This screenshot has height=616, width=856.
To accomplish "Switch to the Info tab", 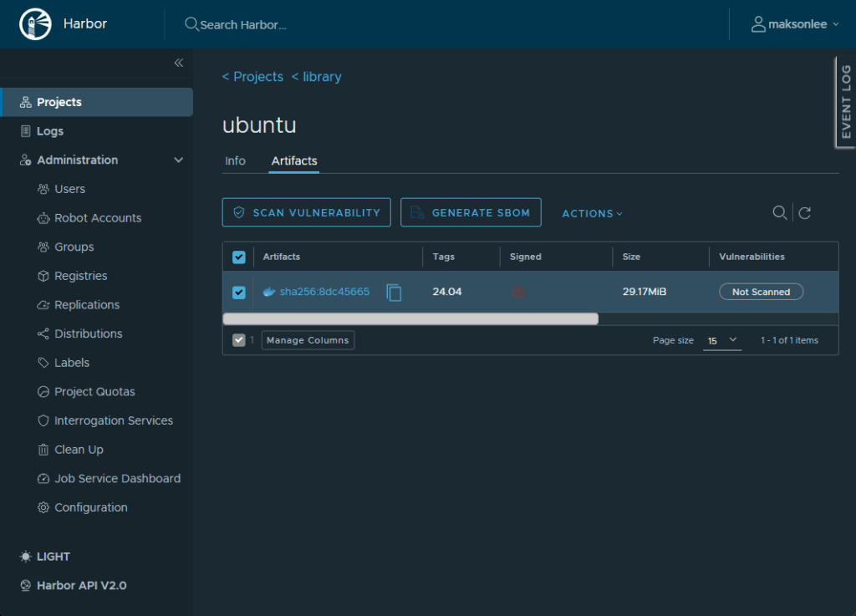I will [235, 160].
